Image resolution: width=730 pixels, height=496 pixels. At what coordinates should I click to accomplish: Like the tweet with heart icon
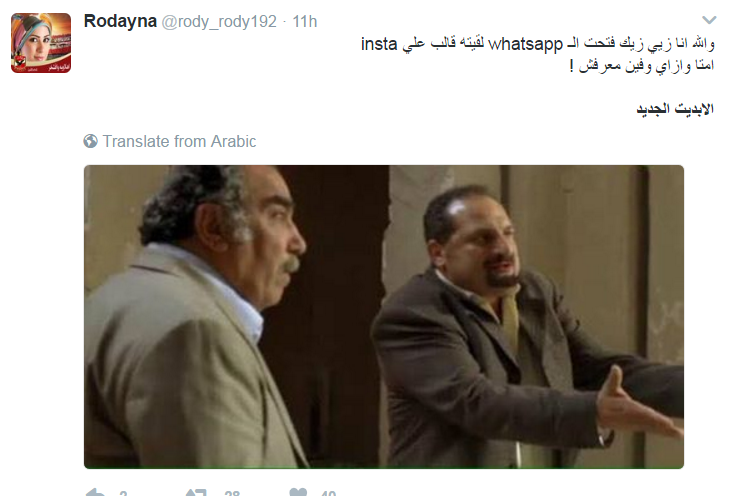(298, 492)
